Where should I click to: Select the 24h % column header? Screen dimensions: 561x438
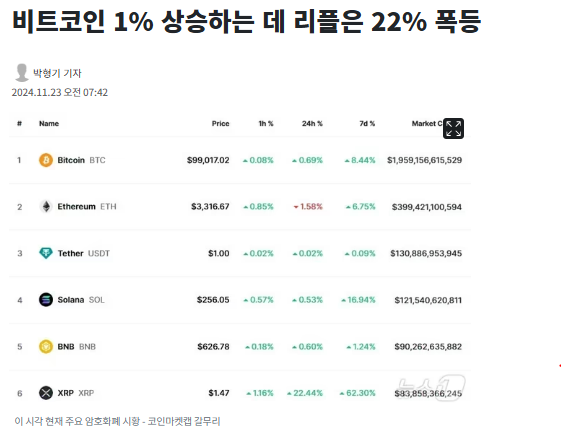312,123
